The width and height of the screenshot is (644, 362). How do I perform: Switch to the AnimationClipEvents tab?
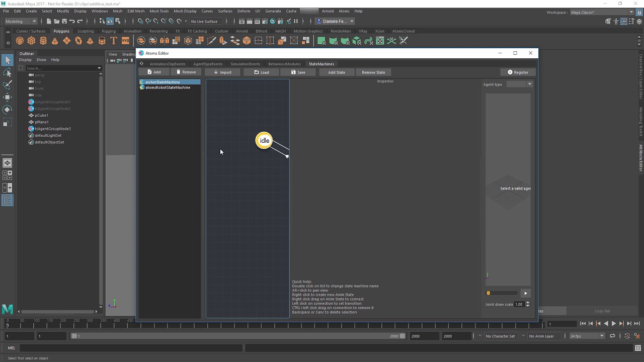[x=168, y=64]
